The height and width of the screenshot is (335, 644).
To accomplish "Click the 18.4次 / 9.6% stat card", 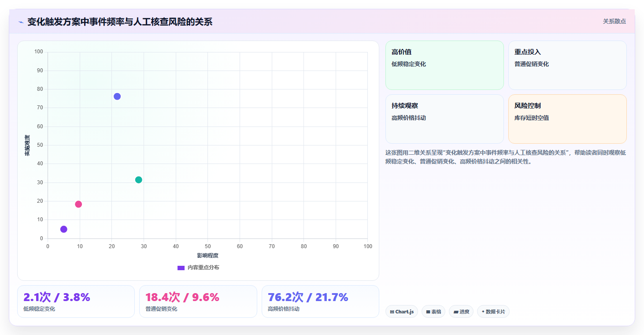I will click(x=198, y=301).
